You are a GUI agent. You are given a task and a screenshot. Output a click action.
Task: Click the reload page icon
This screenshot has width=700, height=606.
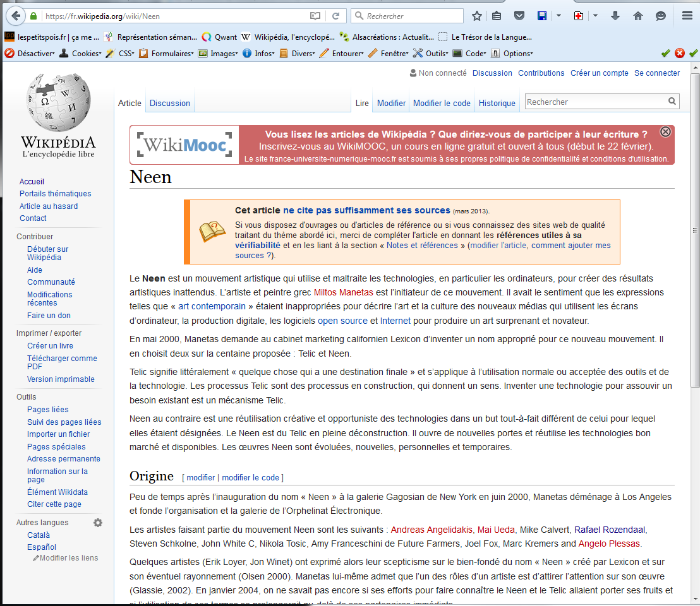(x=335, y=16)
